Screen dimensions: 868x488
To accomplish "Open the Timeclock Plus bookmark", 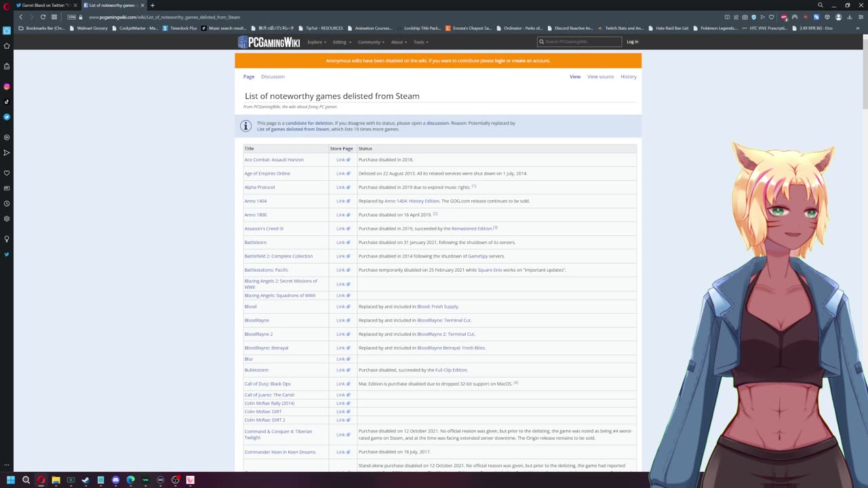I will pos(180,28).
